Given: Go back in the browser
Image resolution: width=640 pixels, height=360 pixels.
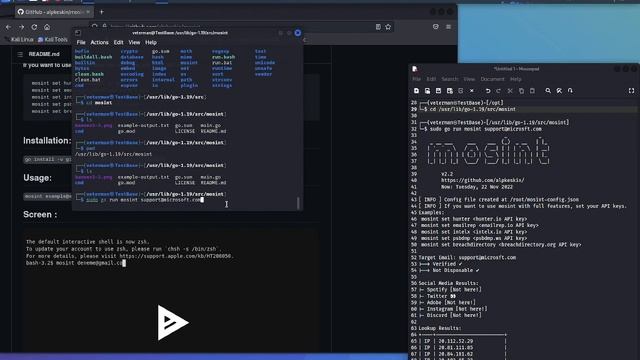Looking at the screenshot, I should click(9, 27).
